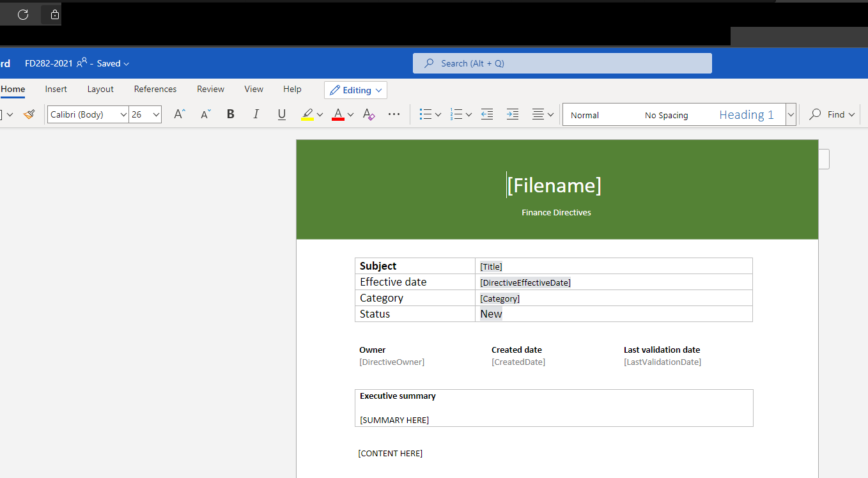
Task: Decrease indent using the outdent icon
Action: (487, 114)
